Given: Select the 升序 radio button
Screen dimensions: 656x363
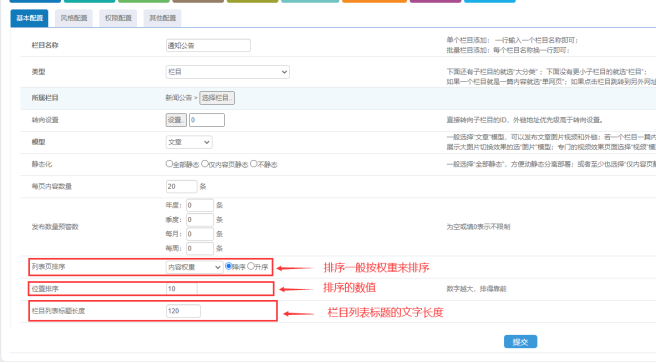Looking at the screenshot, I should 251,266.
